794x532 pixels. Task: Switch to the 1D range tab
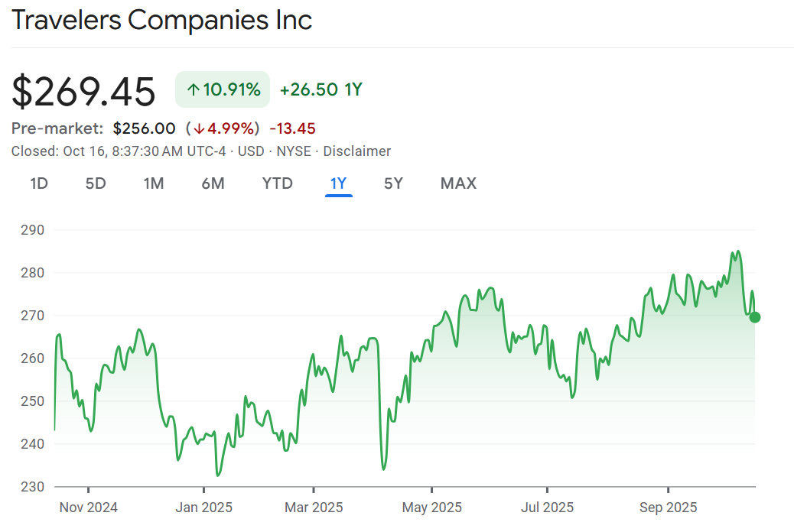(39, 183)
